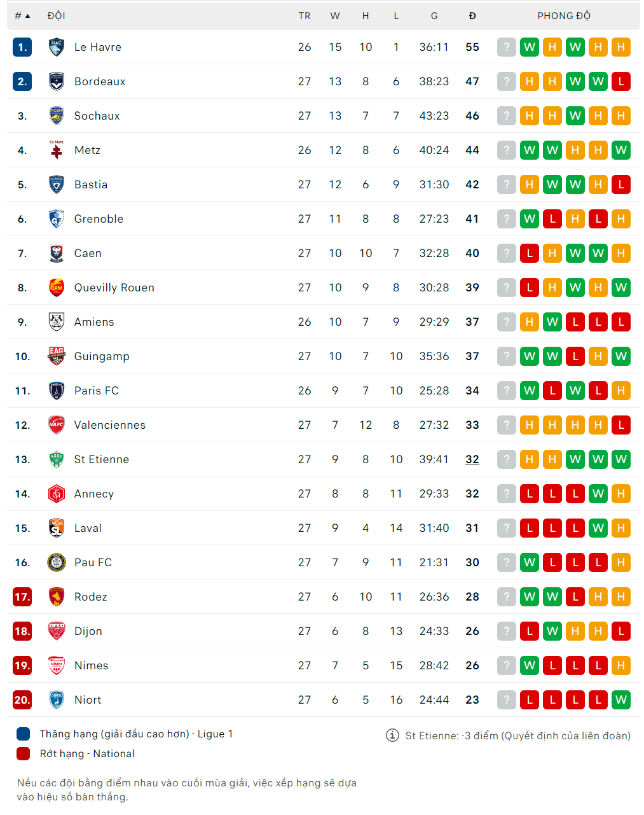The height and width of the screenshot is (815, 644).
Task: Click the PHONG ĐỘ column header
Action: [x=563, y=15]
